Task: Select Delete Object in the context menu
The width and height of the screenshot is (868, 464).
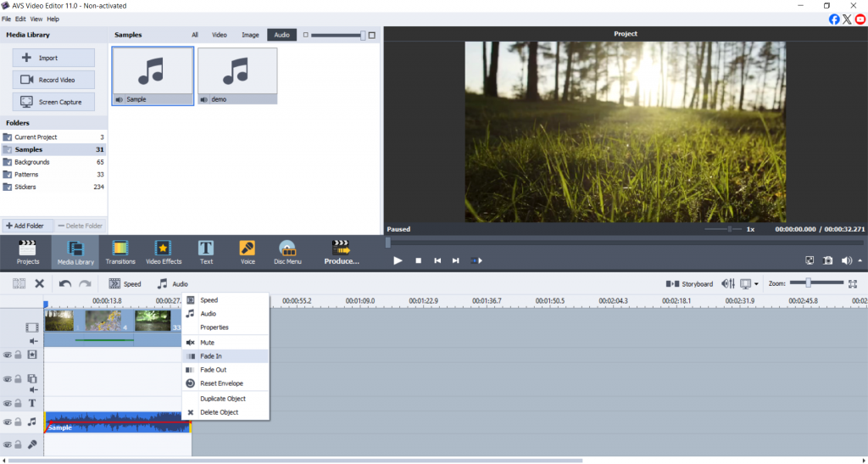Action: [219, 412]
